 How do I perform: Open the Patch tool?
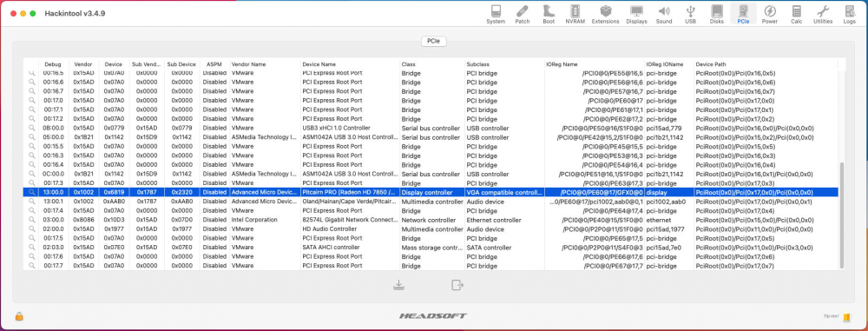522,15
